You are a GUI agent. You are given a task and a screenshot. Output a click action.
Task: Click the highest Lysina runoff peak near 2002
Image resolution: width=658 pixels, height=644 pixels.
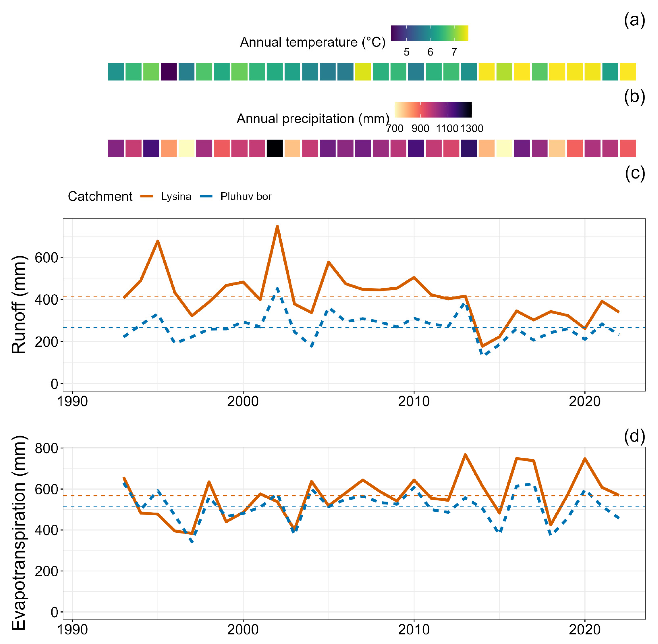(x=277, y=226)
